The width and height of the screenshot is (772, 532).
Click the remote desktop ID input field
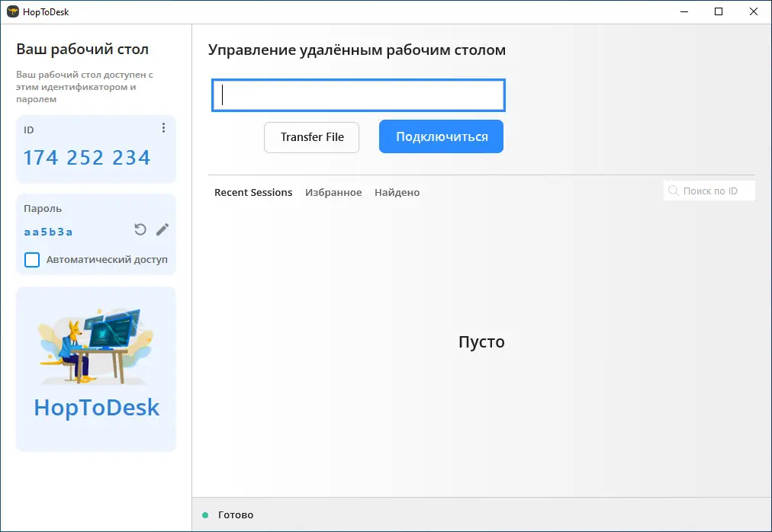pos(359,95)
